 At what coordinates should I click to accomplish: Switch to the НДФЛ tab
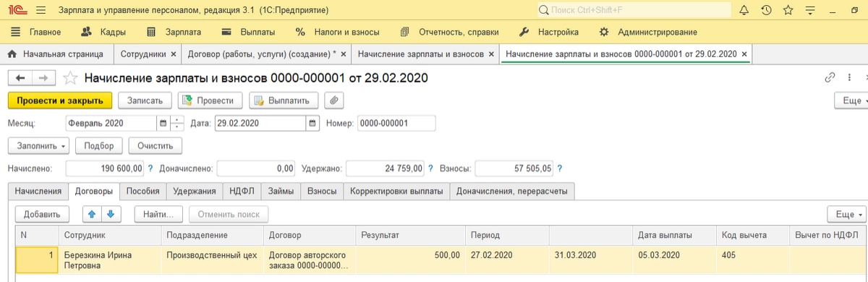242,191
